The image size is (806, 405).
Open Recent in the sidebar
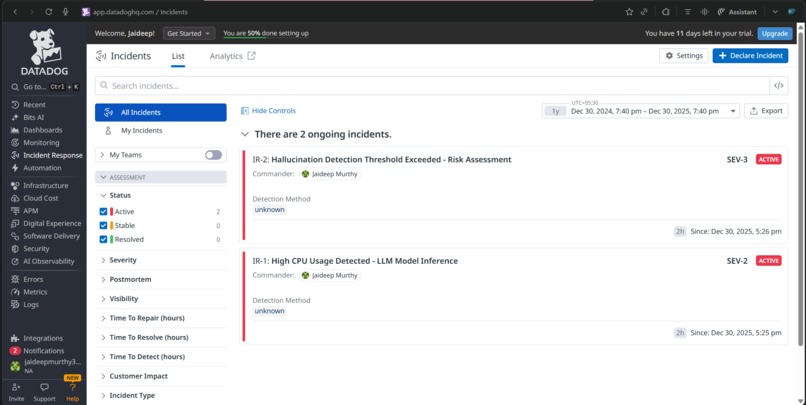[x=34, y=105]
